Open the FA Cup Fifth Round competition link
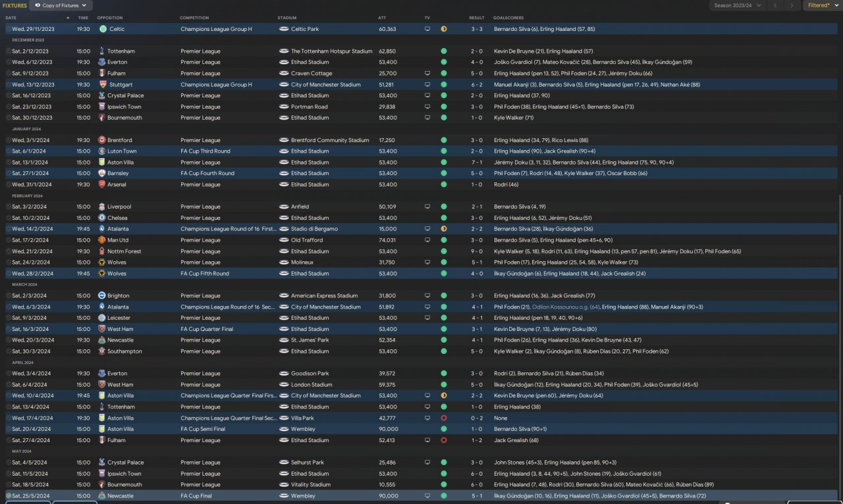 (x=205, y=274)
